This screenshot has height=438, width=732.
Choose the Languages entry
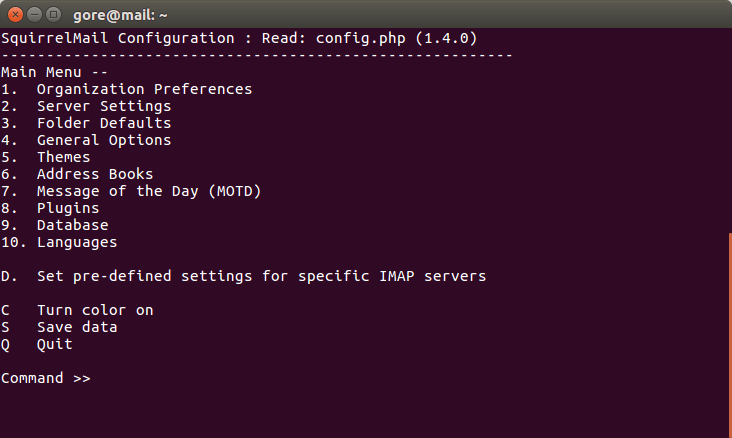(x=76, y=242)
